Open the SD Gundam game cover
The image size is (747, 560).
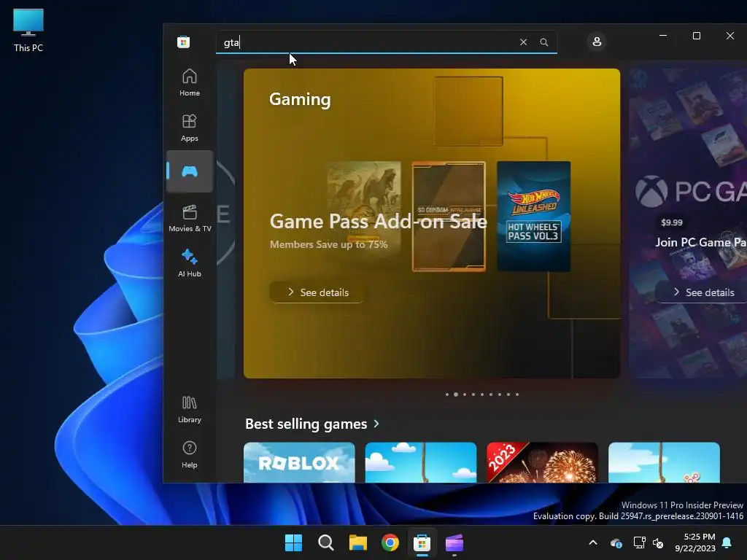(449, 216)
